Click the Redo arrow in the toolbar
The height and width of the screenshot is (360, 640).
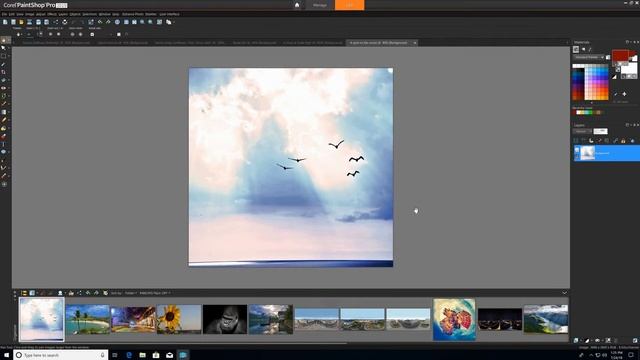(x=108, y=22)
